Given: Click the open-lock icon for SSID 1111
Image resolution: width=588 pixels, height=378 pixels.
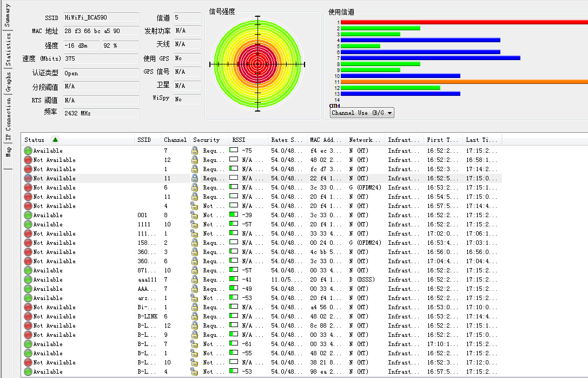Looking at the screenshot, I should point(195,224).
